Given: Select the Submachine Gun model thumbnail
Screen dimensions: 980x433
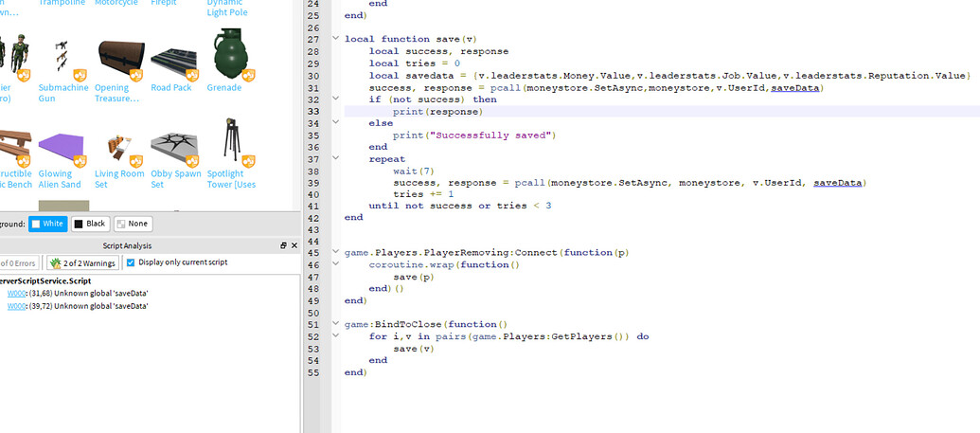Looking at the screenshot, I should [62, 55].
